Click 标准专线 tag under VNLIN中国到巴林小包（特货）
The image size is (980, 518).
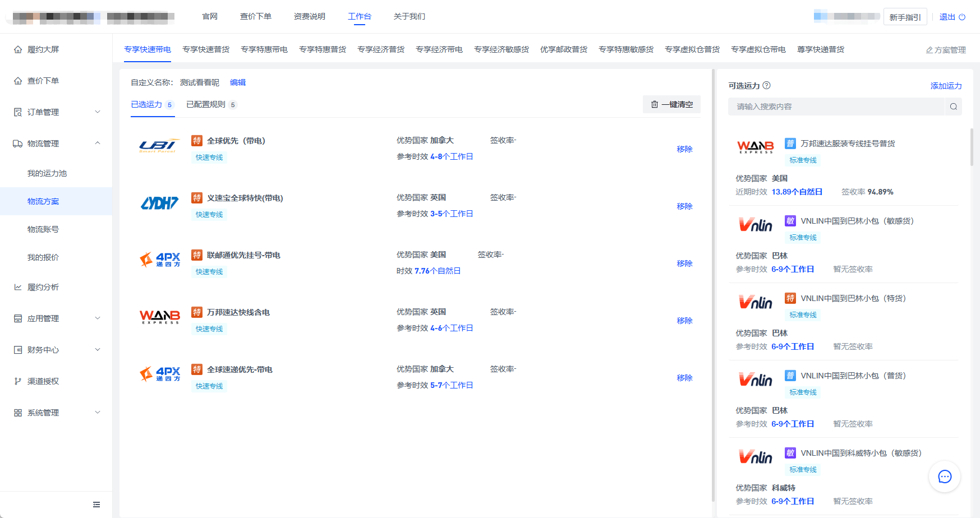tap(803, 315)
